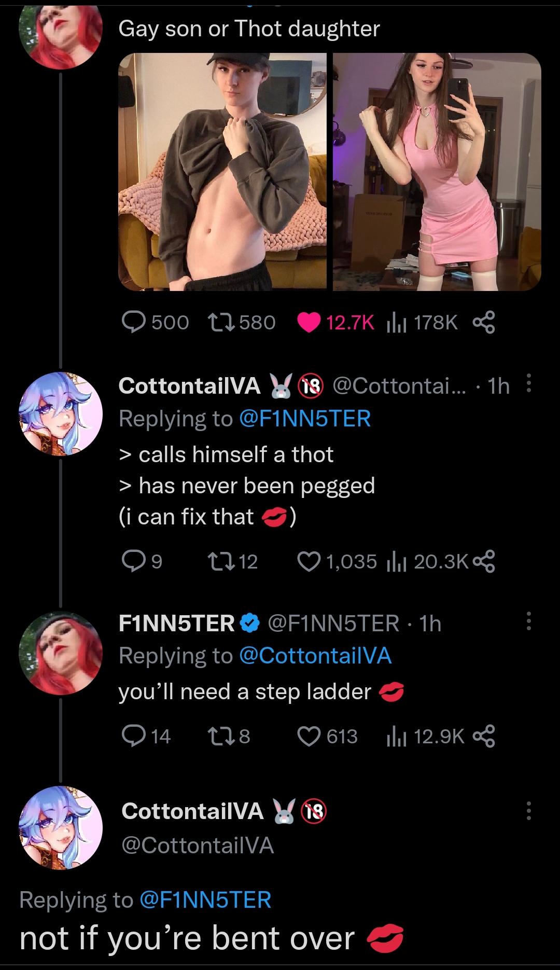Image resolution: width=560 pixels, height=970 pixels.
Task: Open more options on CottontailVA's 1h reply
Action: pos(528,385)
